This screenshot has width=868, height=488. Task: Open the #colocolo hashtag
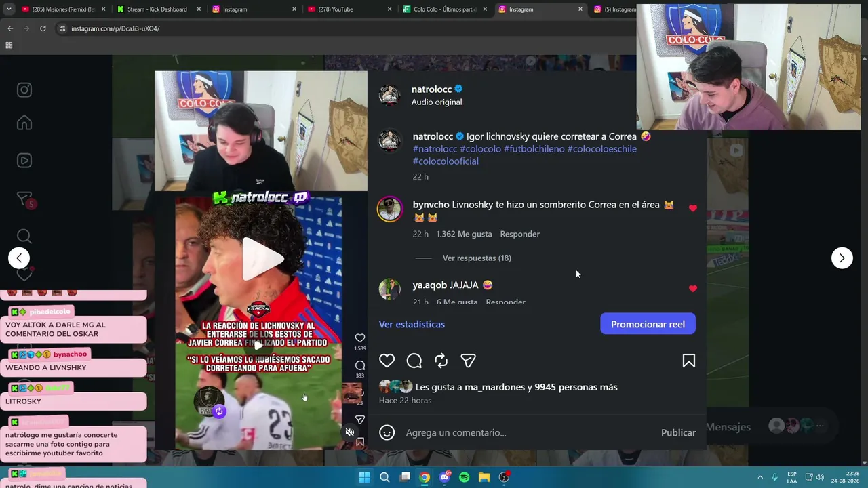[480, 149]
